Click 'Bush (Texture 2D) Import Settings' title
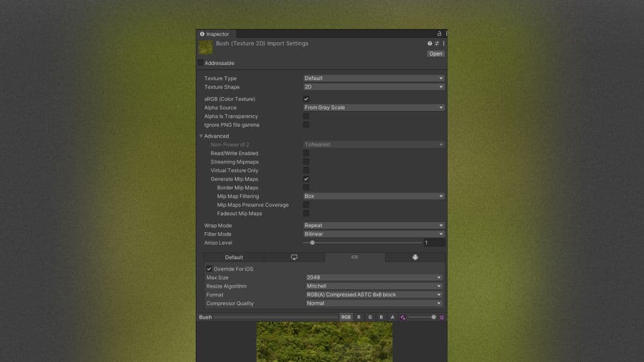The height and width of the screenshot is (362, 644). (x=262, y=44)
